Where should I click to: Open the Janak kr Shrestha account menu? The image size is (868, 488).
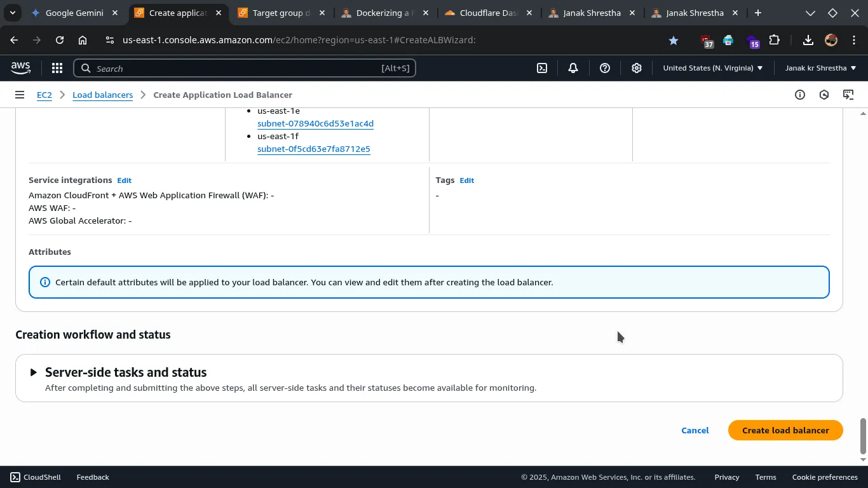[x=820, y=68]
